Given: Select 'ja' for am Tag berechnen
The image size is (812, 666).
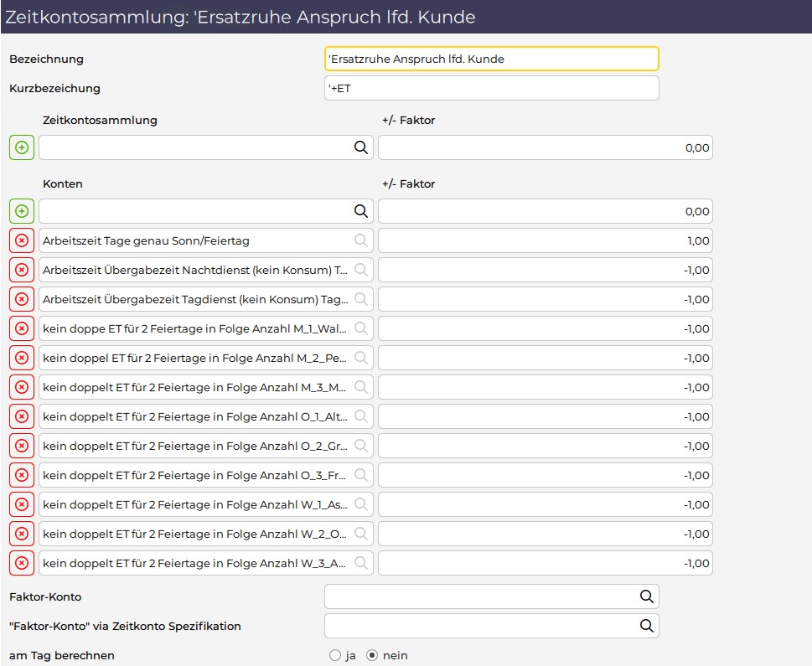Looking at the screenshot, I should (x=335, y=656).
